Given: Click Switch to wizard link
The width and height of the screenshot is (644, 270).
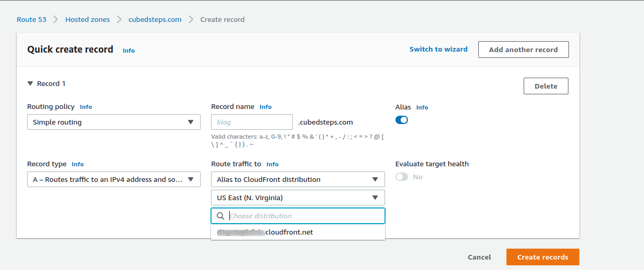Looking at the screenshot, I should [x=438, y=49].
